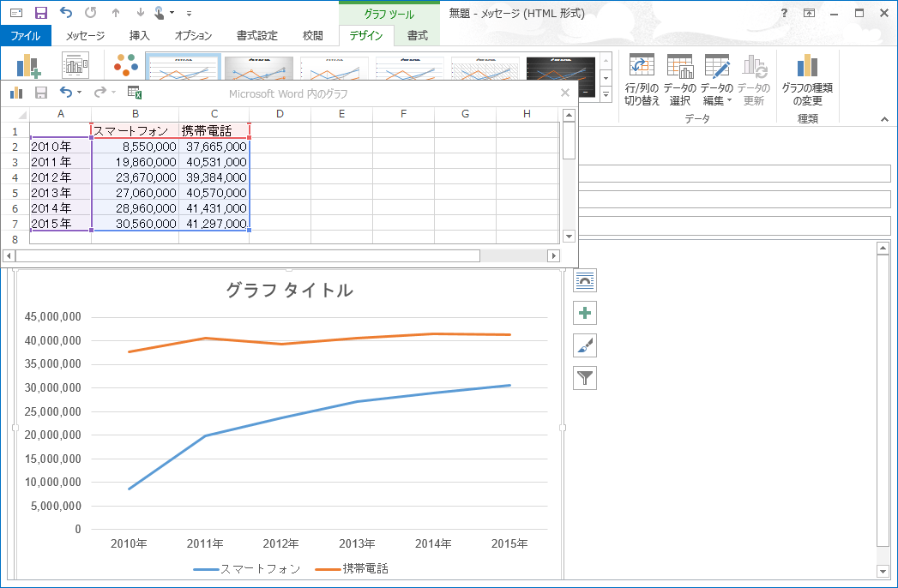Open Chart Styles paintbrush button
The height and width of the screenshot is (588, 898).
coord(585,345)
